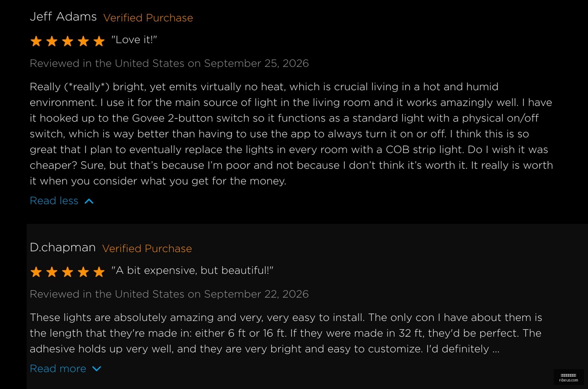Click fifth star in D.chapman's rating
Viewport: 588px width, 389px height.
[x=99, y=272]
